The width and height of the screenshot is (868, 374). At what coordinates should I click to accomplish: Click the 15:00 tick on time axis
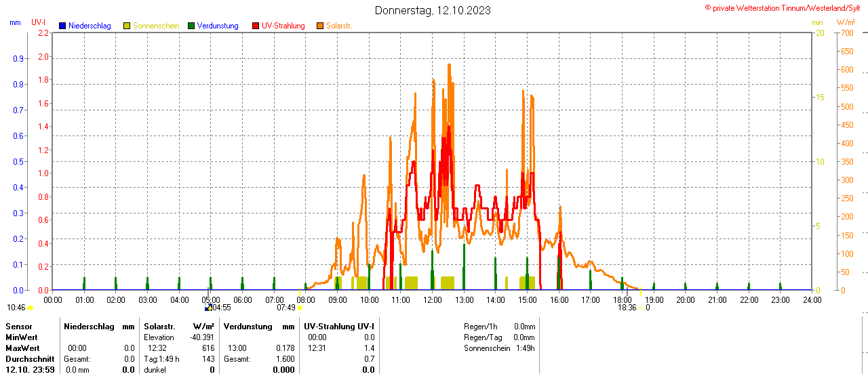pos(527,299)
